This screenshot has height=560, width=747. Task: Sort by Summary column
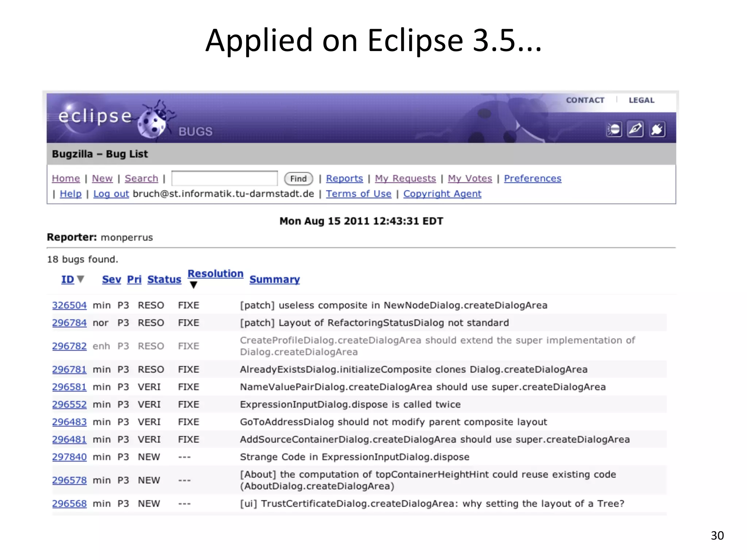pyautogui.click(x=274, y=279)
